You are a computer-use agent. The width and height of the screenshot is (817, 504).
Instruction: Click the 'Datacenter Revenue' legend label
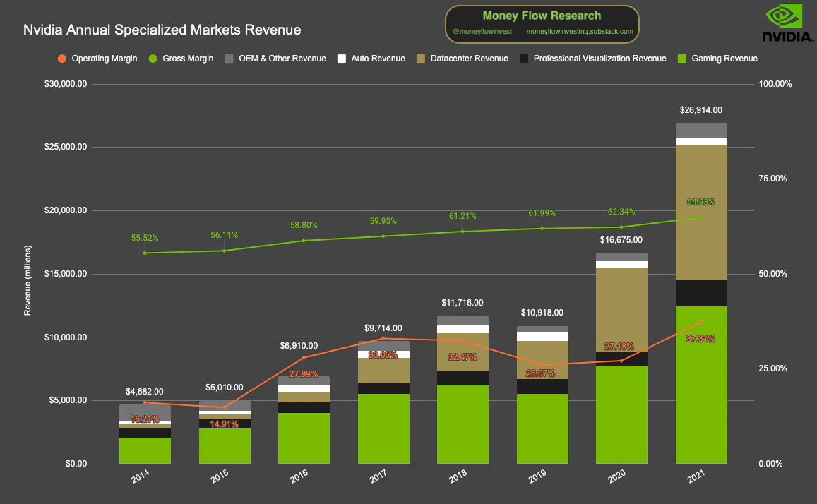point(470,59)
